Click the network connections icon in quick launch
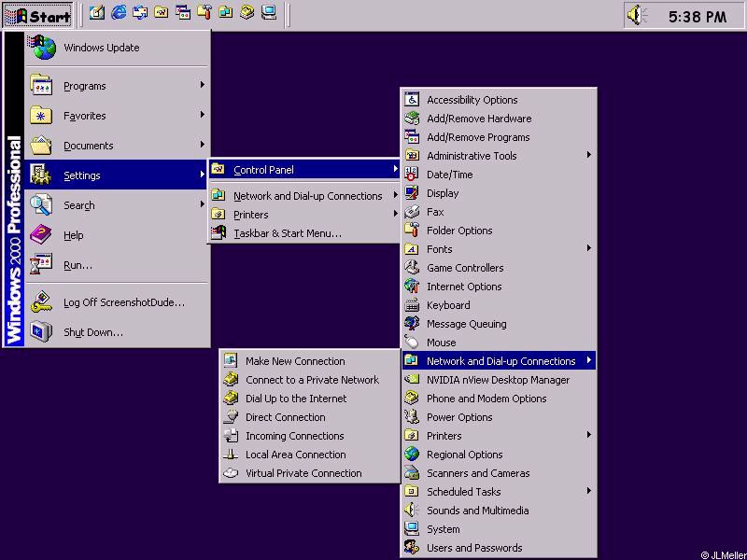 (x=226, y=13)
